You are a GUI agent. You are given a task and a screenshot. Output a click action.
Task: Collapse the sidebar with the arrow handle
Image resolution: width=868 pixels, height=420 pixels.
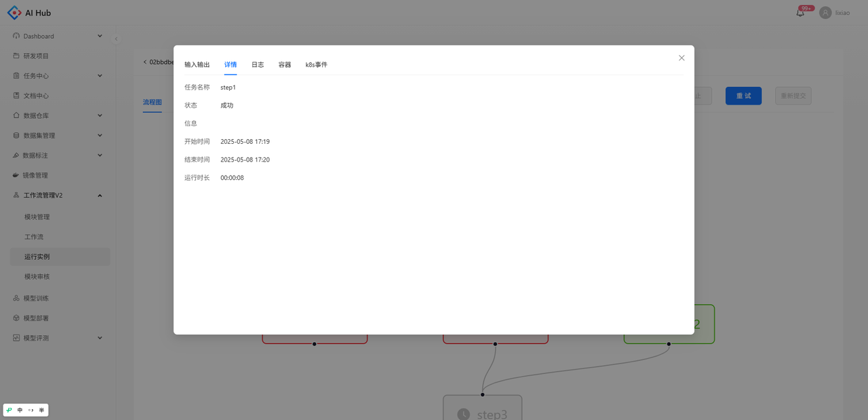(116, 39)
